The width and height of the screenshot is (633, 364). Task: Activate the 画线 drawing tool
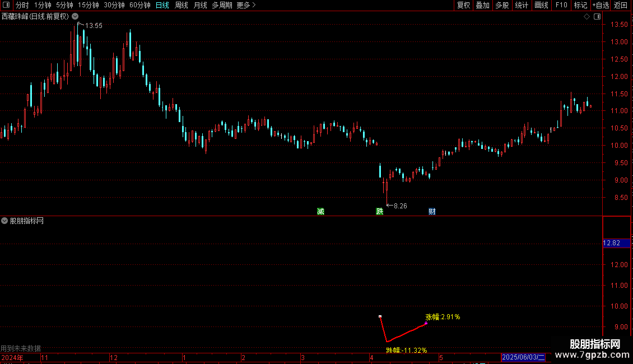[541, 5]
